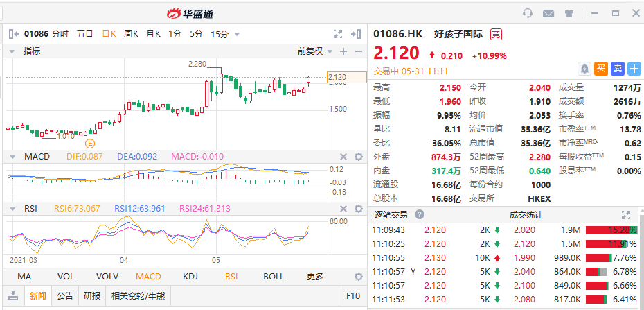Open the skin theme shirt icon
This screenshot has height=310, width=644.
click(569, 13)
